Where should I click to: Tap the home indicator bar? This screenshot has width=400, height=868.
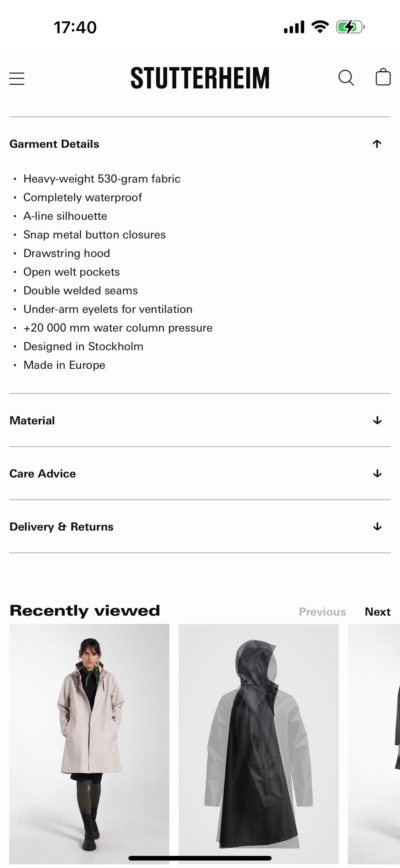coord(200,858)
